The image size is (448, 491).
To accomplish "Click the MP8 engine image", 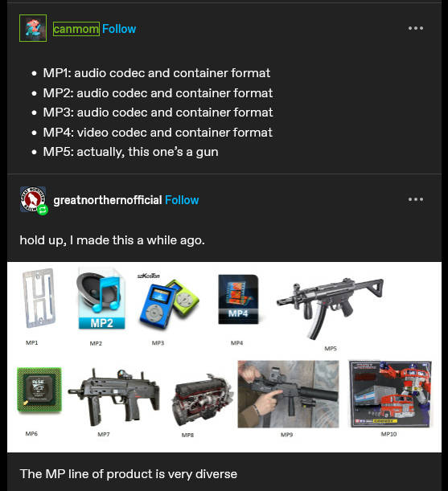I will point(202,399).
